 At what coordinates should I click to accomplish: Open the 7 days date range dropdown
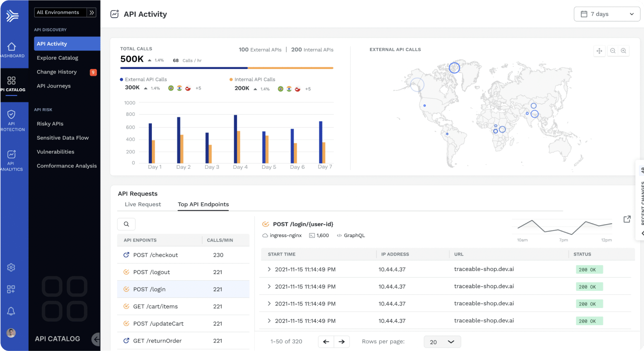(607, 14)
